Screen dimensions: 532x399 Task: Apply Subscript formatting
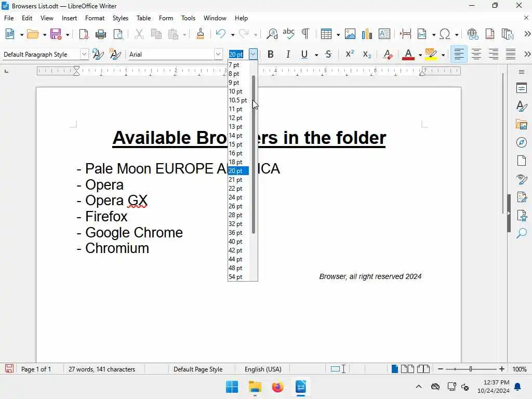pos(367,54)
